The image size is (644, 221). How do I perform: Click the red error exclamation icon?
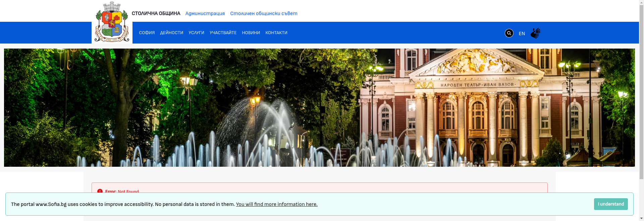pyautogui.click(x=100, y=192)
